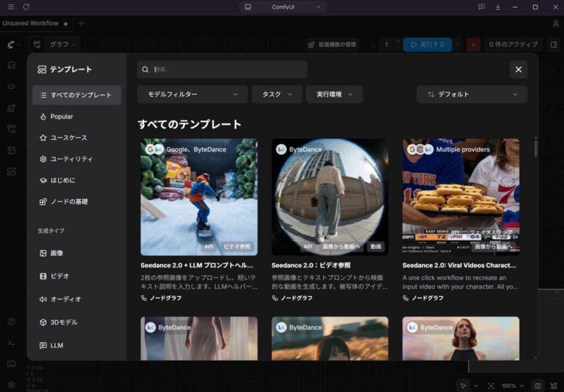Open the モデルフィルター dropdown
Image resolution: width=564 pixels, height=392 pixels.
(x=192, y=94)
